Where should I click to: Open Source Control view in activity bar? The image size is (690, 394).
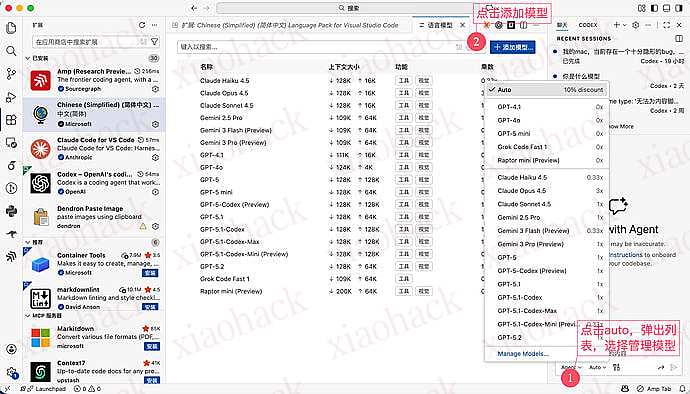(11, 74)
